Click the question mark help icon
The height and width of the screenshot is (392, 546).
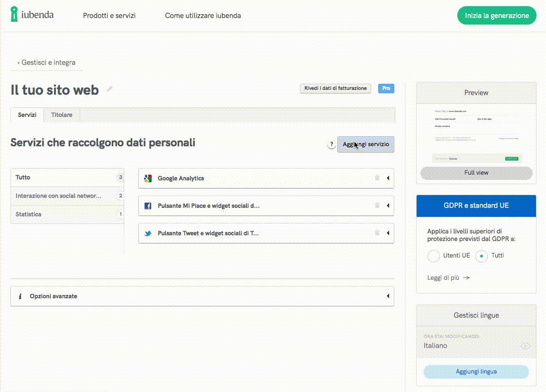pyautogui.click(x=332, y=145)
